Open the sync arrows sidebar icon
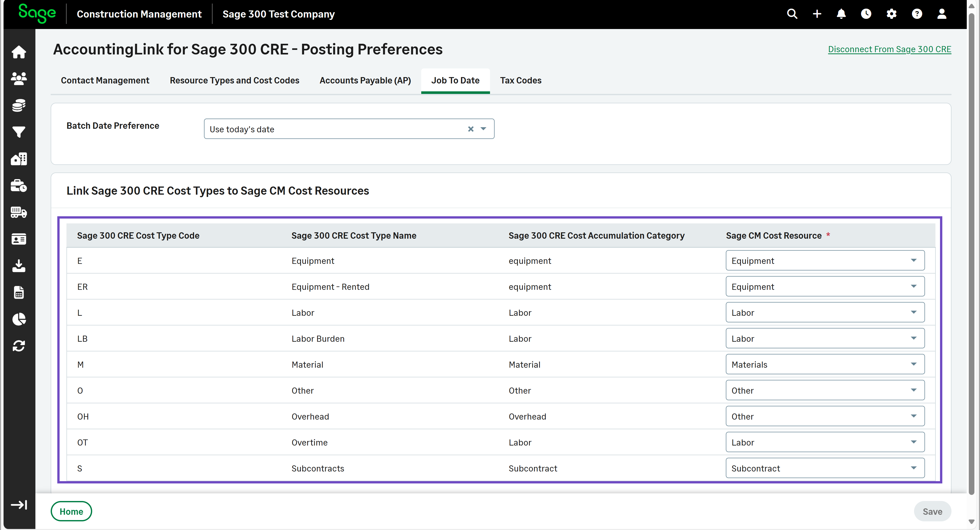 point(19,346)
